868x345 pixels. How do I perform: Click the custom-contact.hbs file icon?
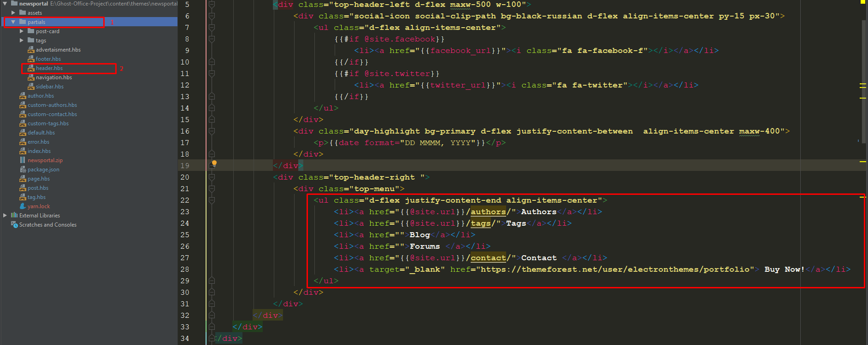click(23, 114)
